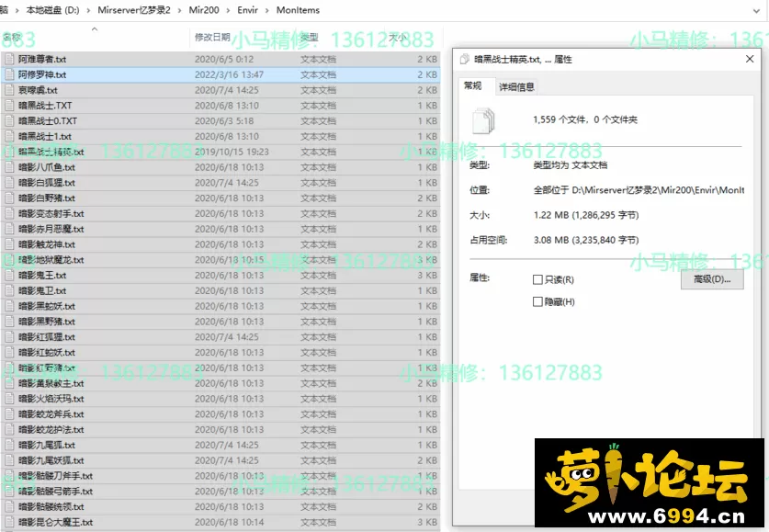
Task: Expand chevron after 本地磁盘 (D:) in path
Action: 88,10
